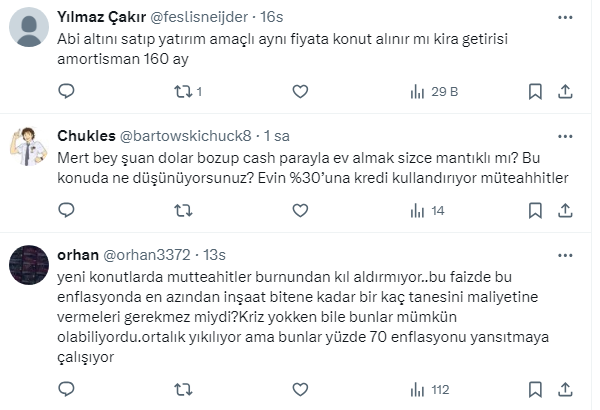The height and width of the screenshot is (410, 600).
Task: Open Yılmaz Çakır's profile avatar
Action: click(27, 27)
